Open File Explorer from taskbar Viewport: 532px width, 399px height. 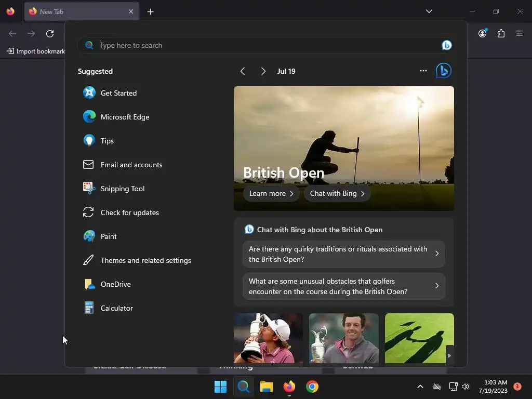pyautogui.click(x=267, y=387)
